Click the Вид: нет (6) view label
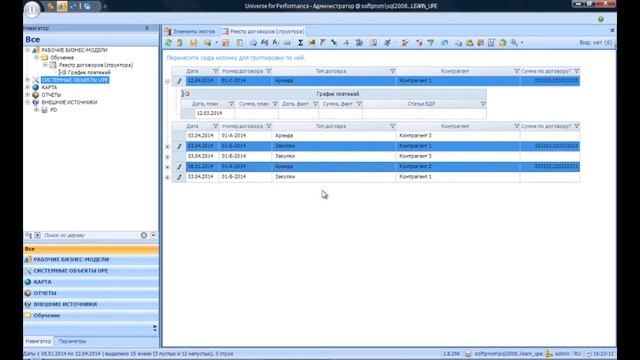The width and height of the screenshot is (640, 360). coord(596,43)
